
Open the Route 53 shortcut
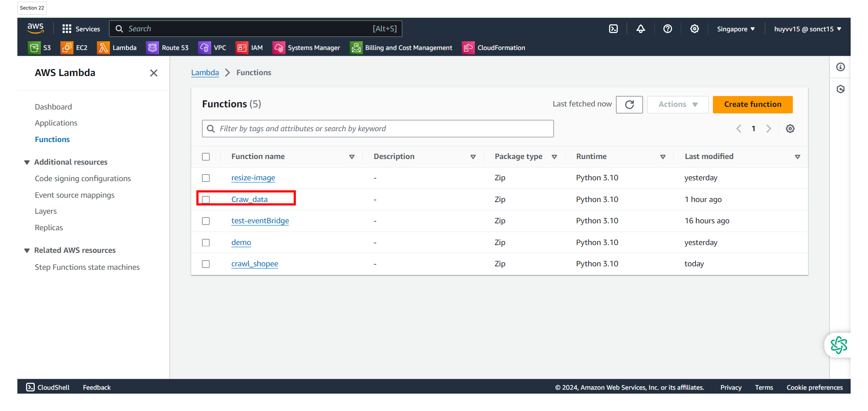(x=168, y=48)
